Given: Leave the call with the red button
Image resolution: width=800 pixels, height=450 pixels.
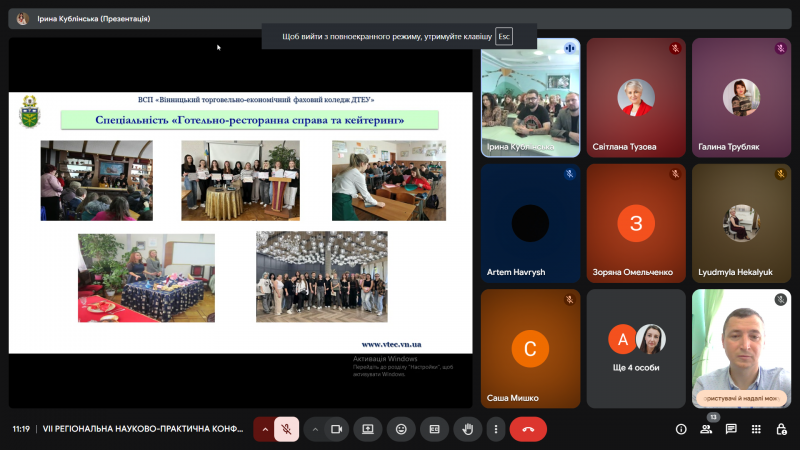Looking at the screenshot, I should click(528, 429).
